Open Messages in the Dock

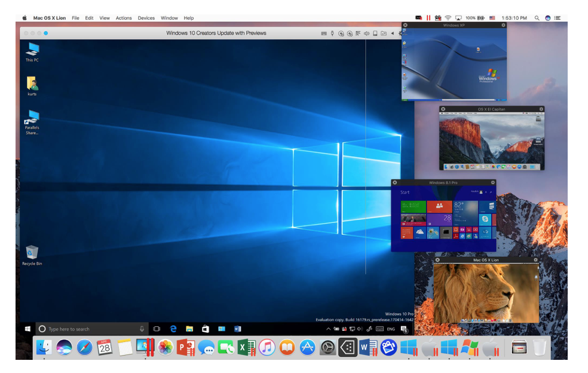tap(206, 347)
